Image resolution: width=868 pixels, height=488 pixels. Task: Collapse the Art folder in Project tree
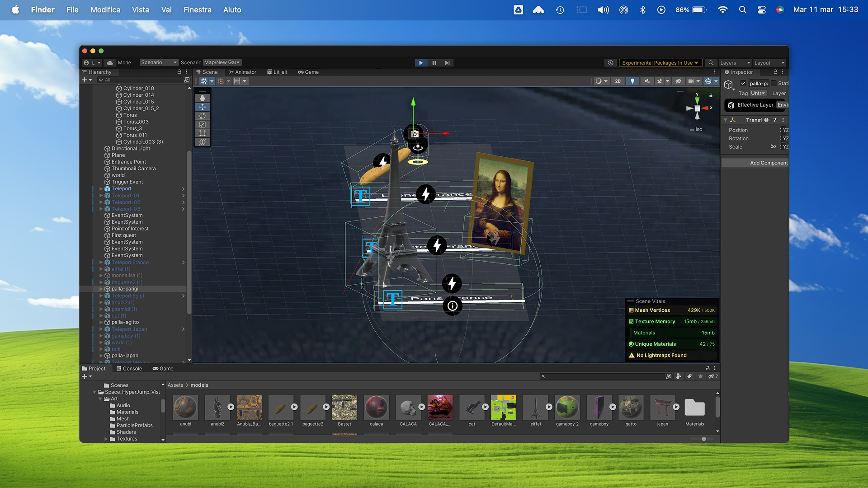100,399
